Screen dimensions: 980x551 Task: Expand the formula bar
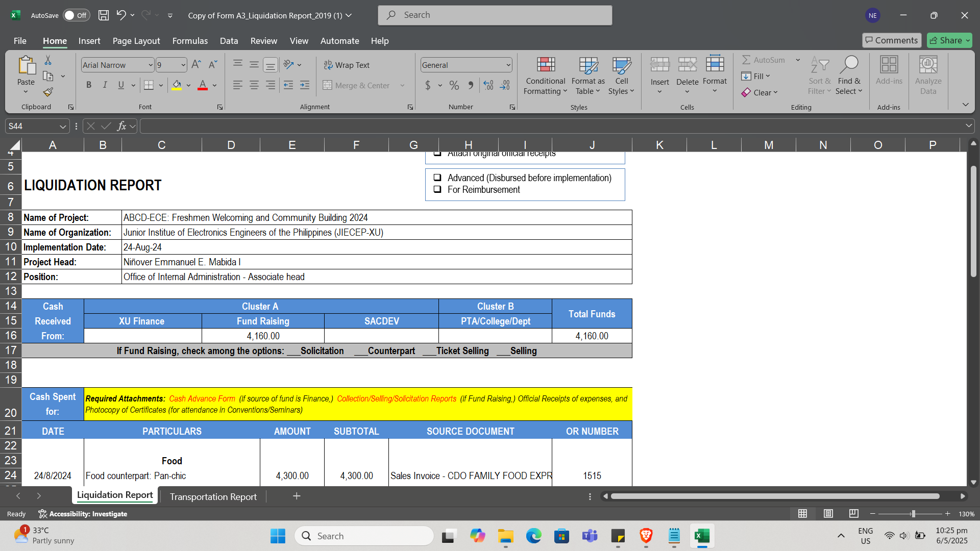click(x=968, y=126)
